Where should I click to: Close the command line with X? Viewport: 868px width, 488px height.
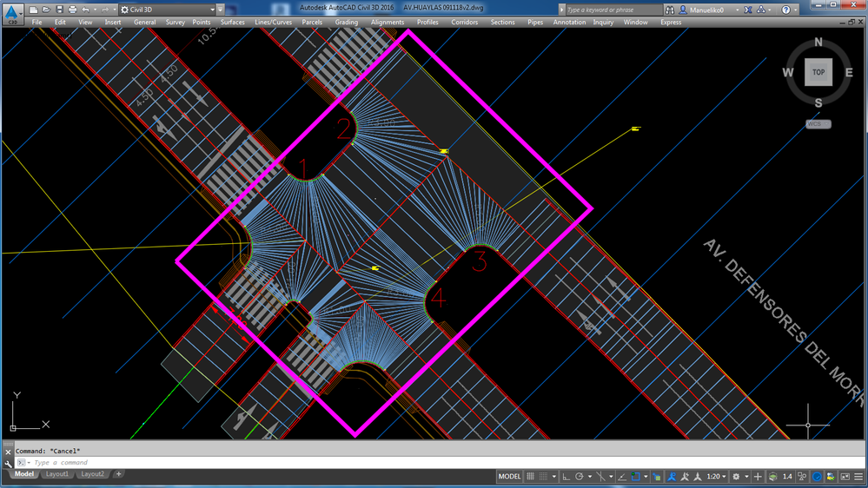(8, 452)
